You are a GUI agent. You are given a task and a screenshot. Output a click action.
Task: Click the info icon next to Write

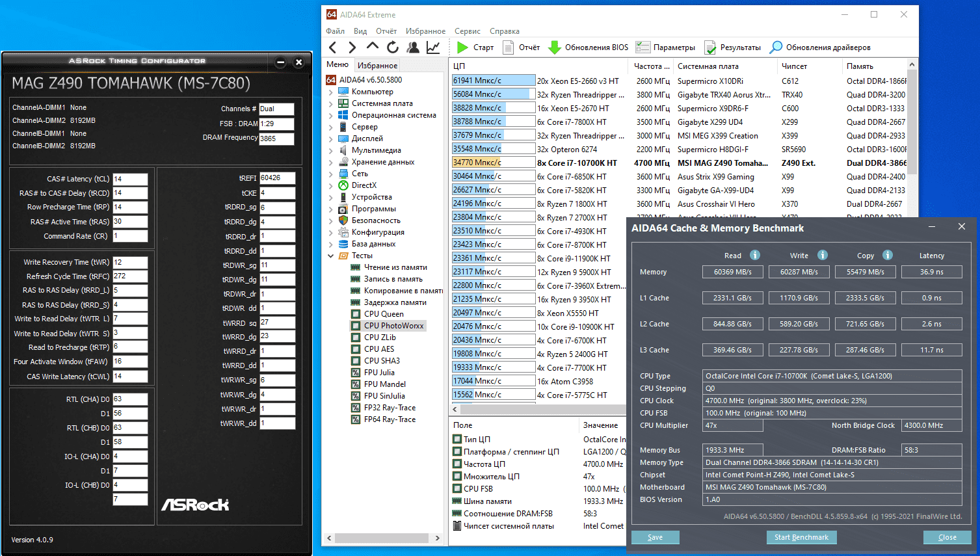coord(823,255)
